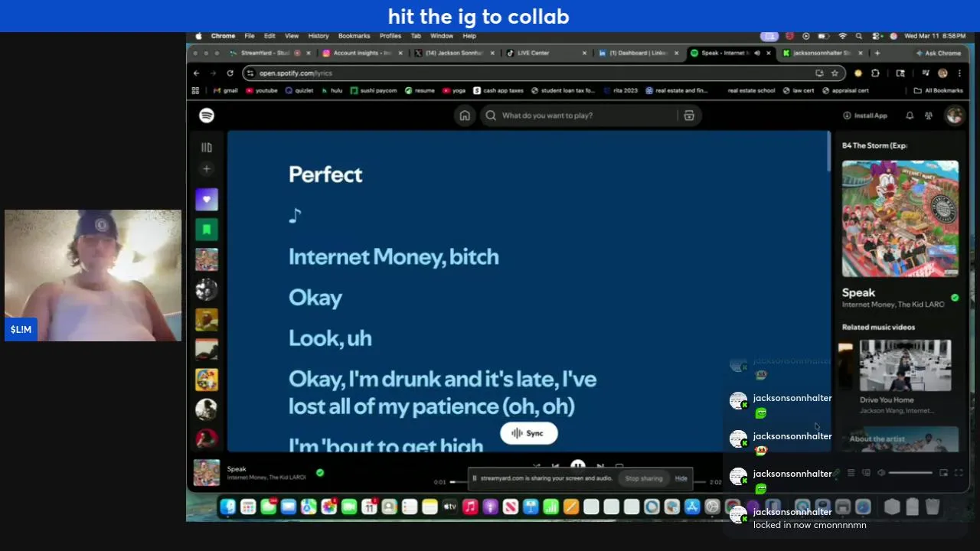Open the Apple menu
Screen dimensions: 980x551
(199, 36)
